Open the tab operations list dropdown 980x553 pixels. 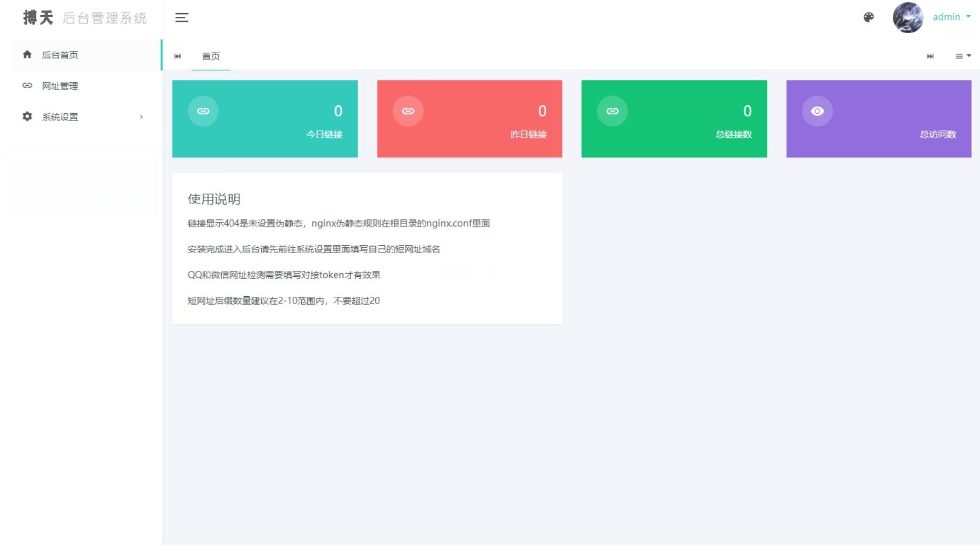[x=963, y=56]
